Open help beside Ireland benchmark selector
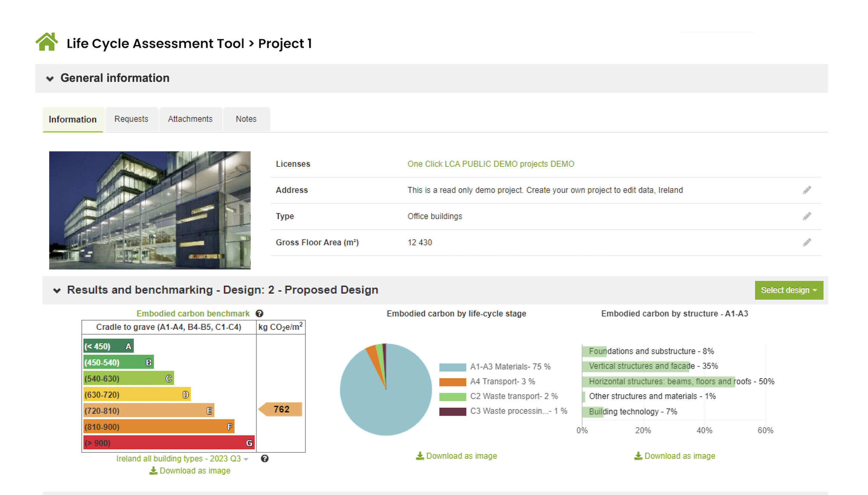Image resolution: width=868 pixels, height=495 pixels. click(265, 458)
